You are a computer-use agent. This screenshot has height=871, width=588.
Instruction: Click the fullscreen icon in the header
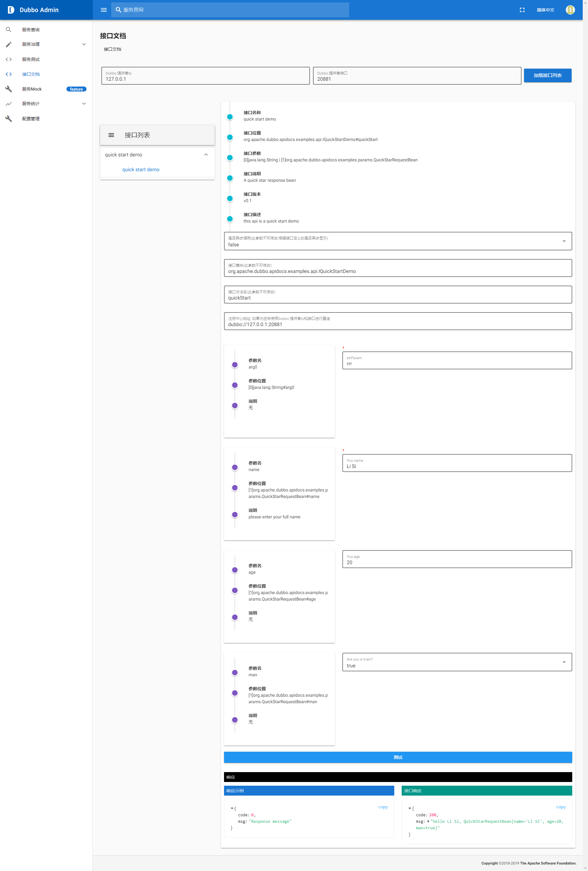tap(522, 10)
